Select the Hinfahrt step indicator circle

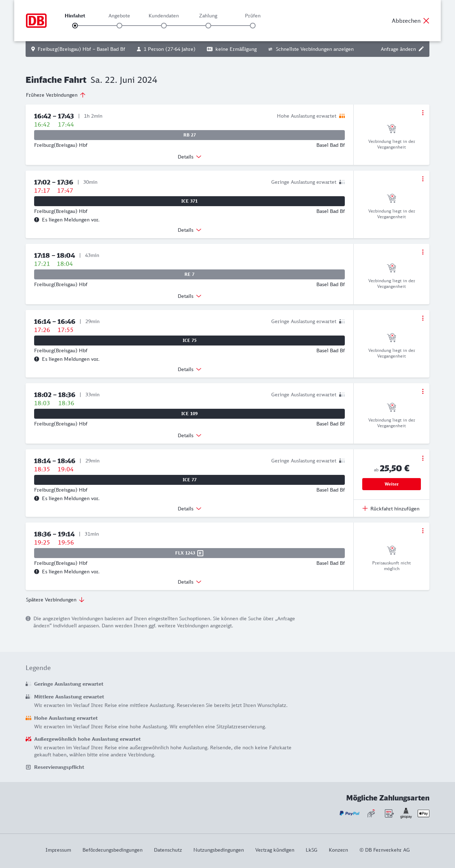click(75, 26)
